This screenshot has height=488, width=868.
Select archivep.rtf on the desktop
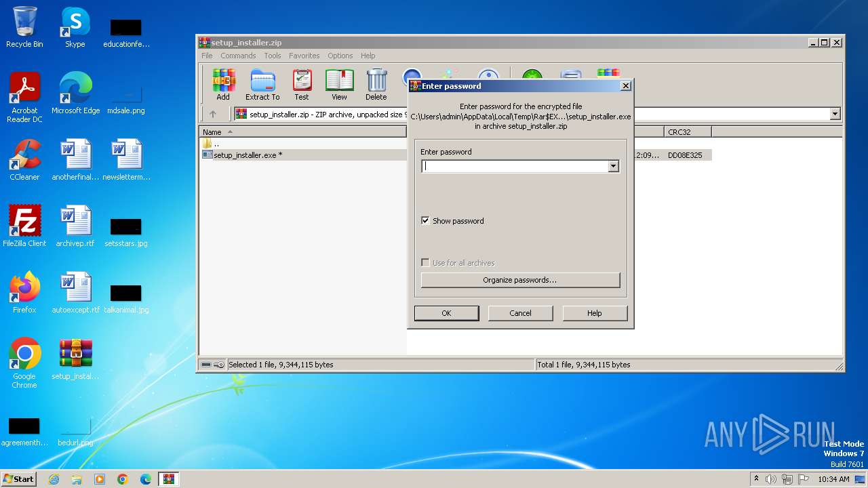click(x=75, y=226)
